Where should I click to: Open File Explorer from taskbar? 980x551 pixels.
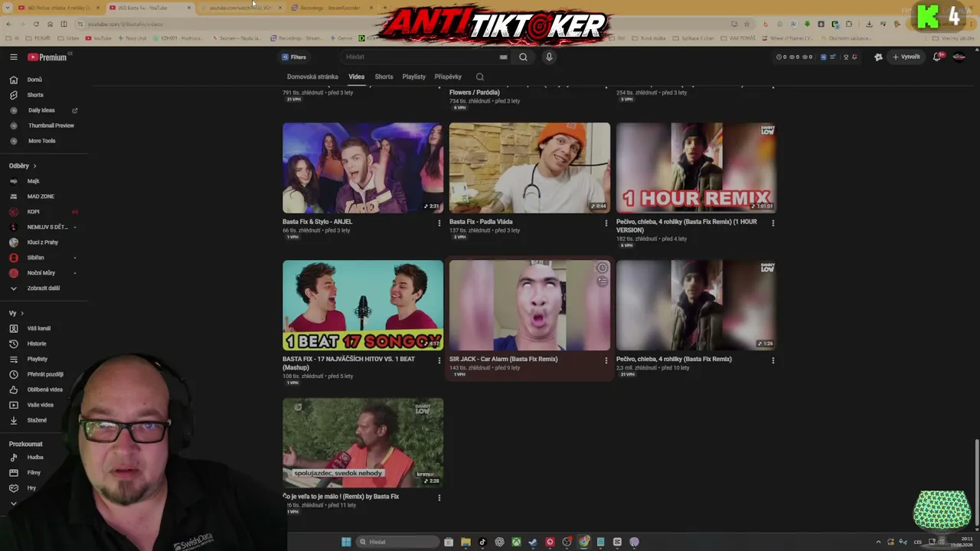click(x=465, y=542)
